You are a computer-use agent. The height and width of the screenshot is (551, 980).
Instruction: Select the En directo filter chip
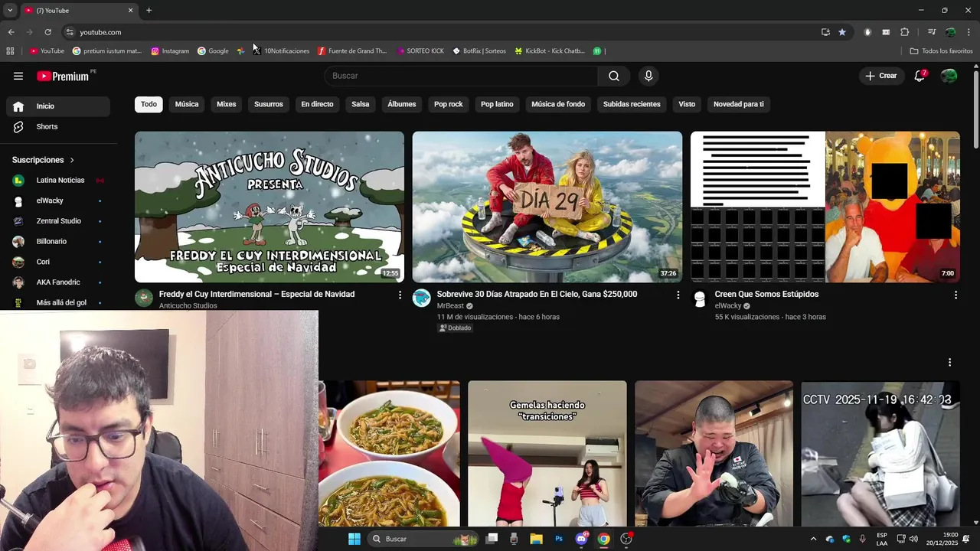[x=317, y=104]
